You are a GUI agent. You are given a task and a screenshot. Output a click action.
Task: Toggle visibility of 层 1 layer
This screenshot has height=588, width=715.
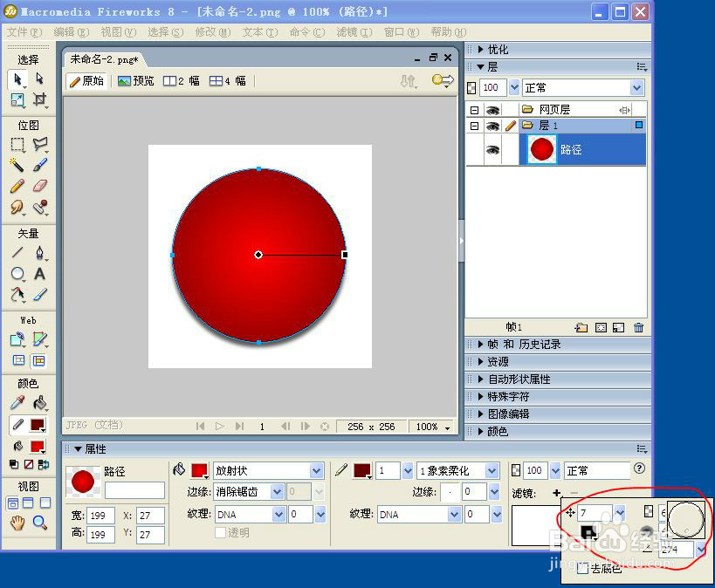click(492, 126)
